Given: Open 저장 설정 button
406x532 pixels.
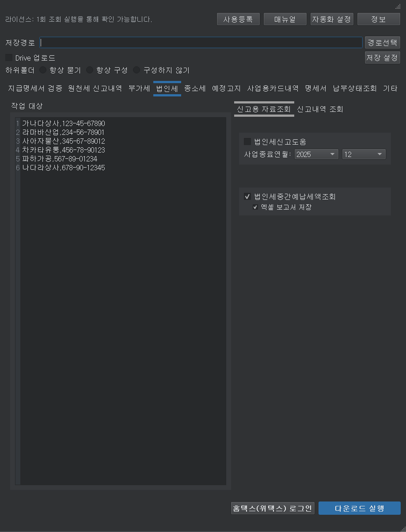Looking at the screenshot, I should click(383, 57).
